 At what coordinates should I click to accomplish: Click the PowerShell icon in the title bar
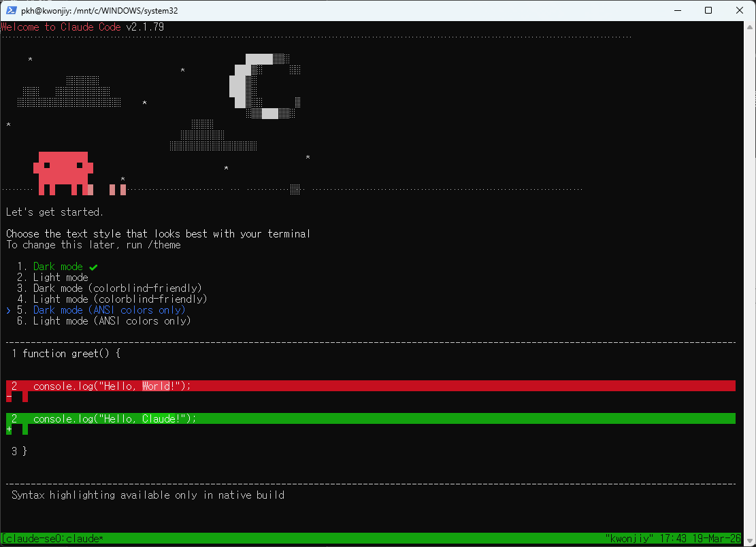pos(12,10)
